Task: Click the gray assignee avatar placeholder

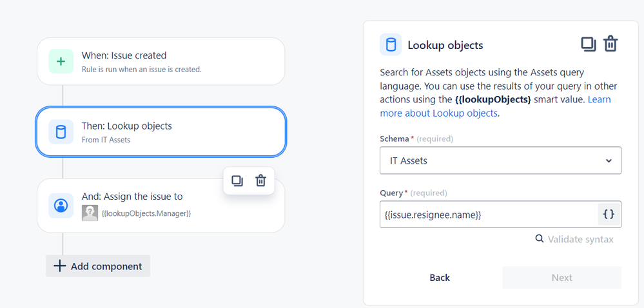Action: click(90, 213)
